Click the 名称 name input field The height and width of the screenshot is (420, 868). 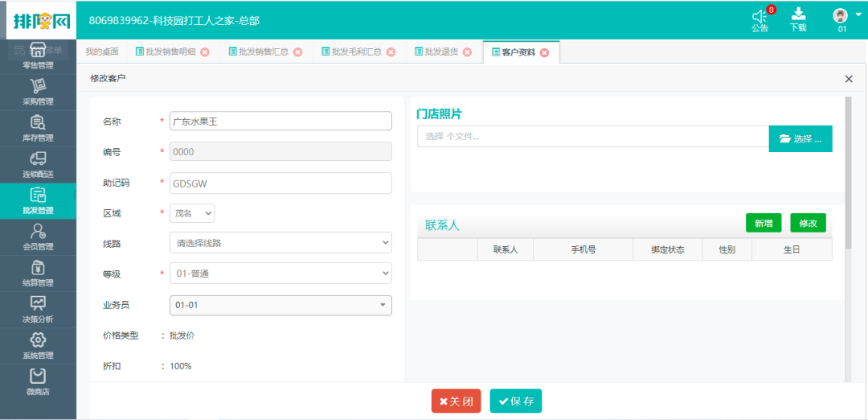[280, 121]
